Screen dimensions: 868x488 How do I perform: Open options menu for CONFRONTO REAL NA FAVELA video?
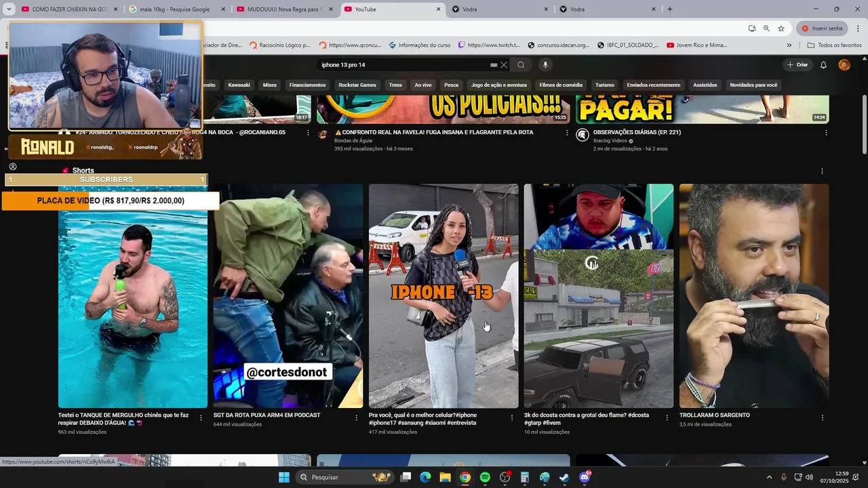point(567,133)
